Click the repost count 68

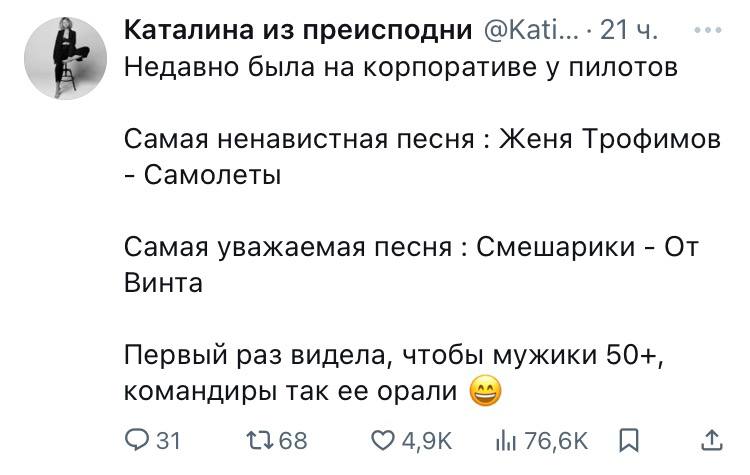pos(293,440)
